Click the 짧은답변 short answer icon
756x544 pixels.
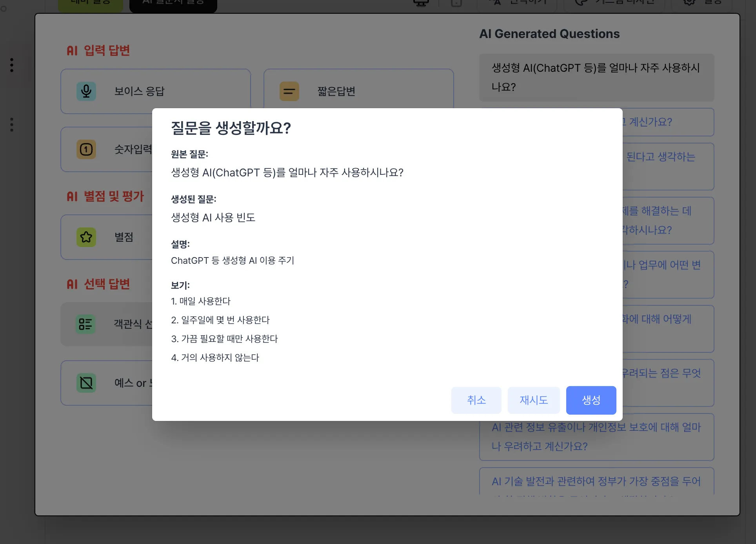pyautogui.click(x=289, y=91)
